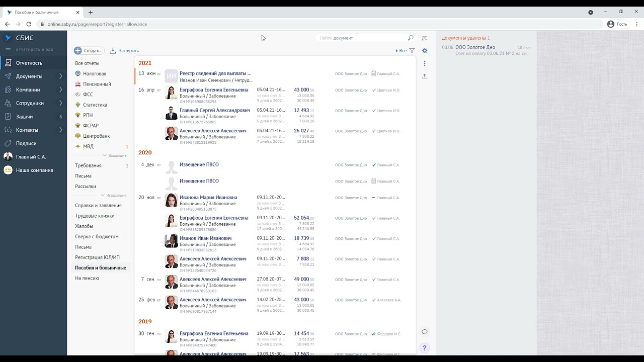Click the Загрузить link
The height and width of the screenshot is (362, 644).
coord(128,51)
